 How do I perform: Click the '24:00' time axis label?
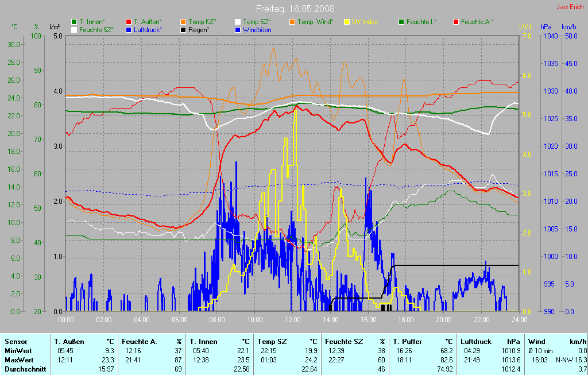pos(519,320)
